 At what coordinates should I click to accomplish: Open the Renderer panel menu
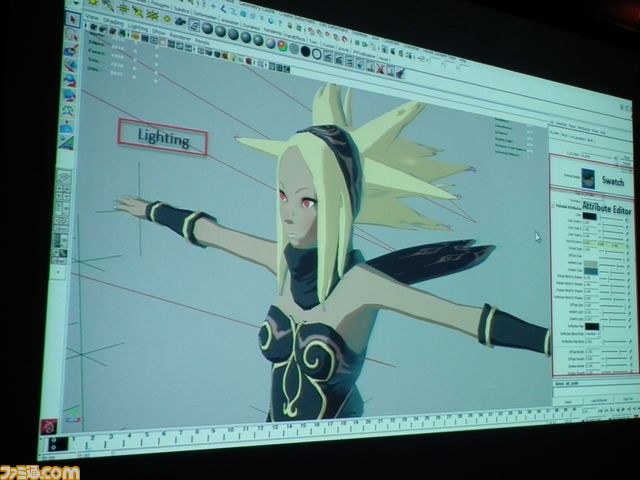(180, 36)
